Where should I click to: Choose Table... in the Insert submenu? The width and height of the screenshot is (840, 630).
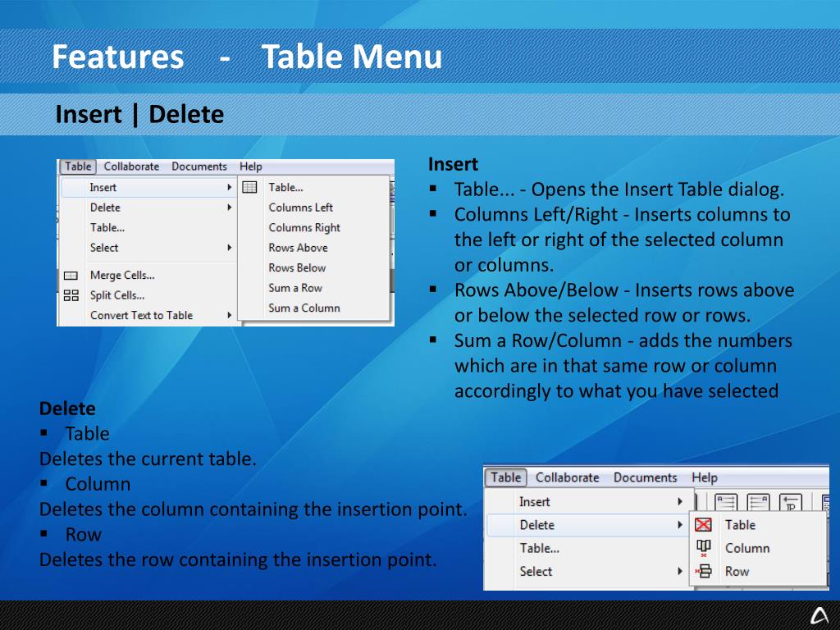314,188
